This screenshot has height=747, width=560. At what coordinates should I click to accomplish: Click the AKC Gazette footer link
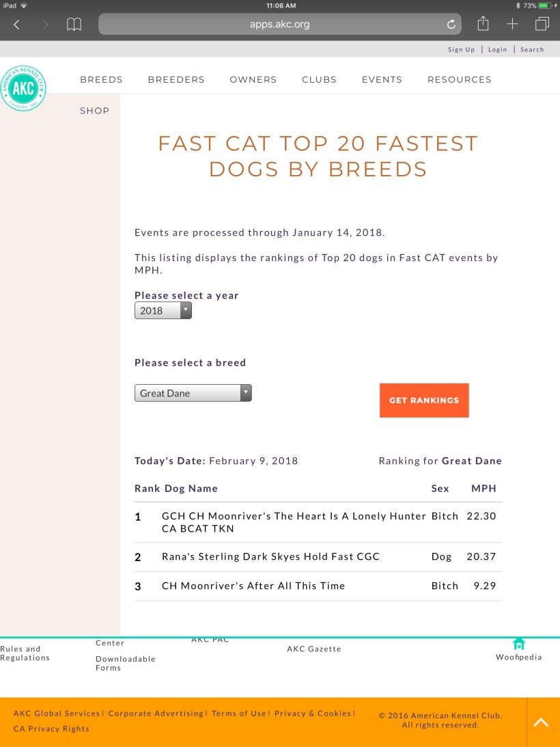pyautogui.click(x=313, y=649)
